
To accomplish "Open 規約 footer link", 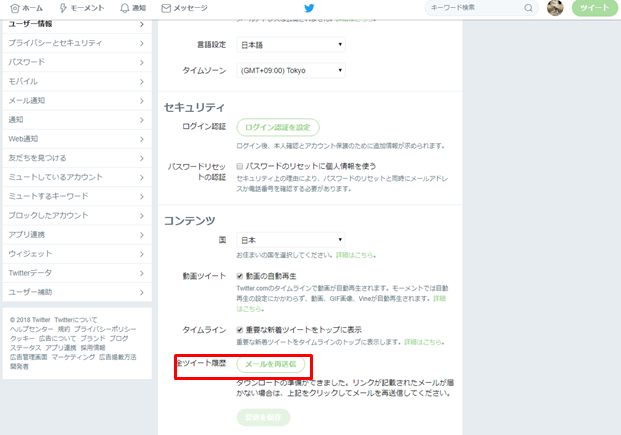I will [64, 329].
